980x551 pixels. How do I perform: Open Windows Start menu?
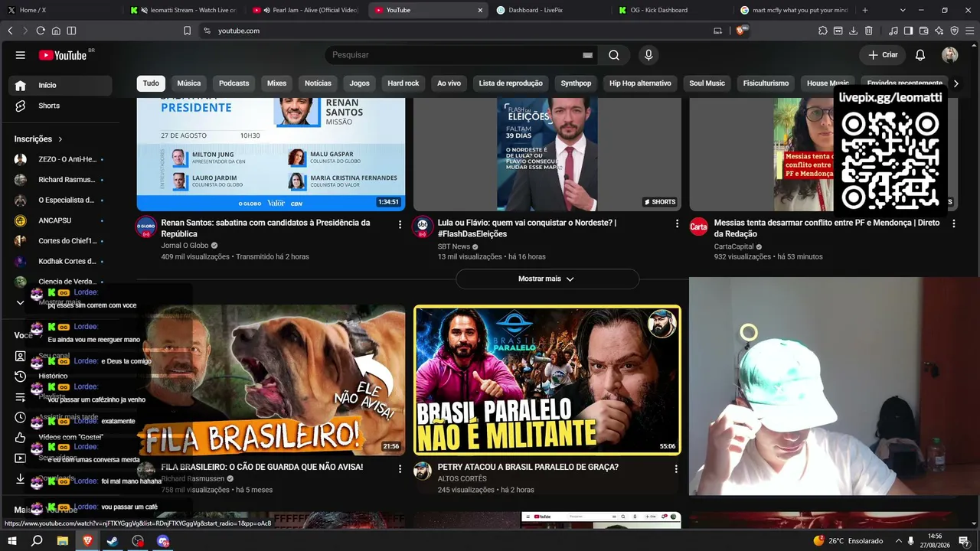[x=12, y=541]
